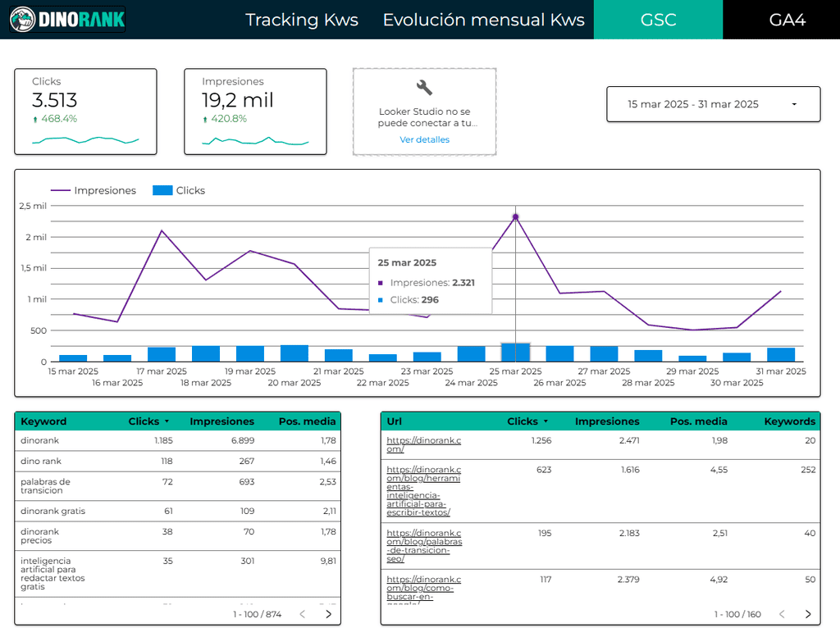
Task: Click the '2,5 mil' y-axis label
Action: [33, 206]
